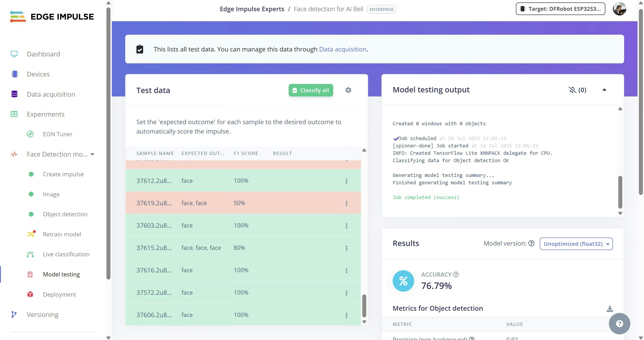
Task: Download object detection metrics icon
Action: (x=610, y=309)
